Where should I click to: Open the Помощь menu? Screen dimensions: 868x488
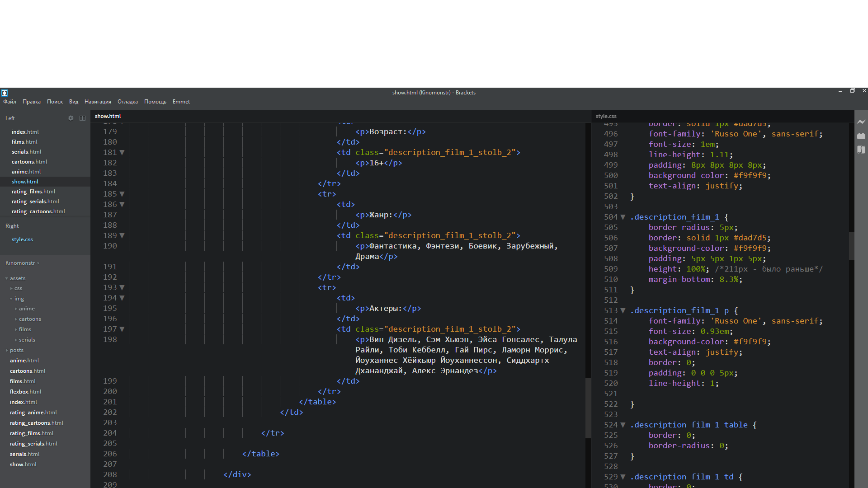click(155, 102)
